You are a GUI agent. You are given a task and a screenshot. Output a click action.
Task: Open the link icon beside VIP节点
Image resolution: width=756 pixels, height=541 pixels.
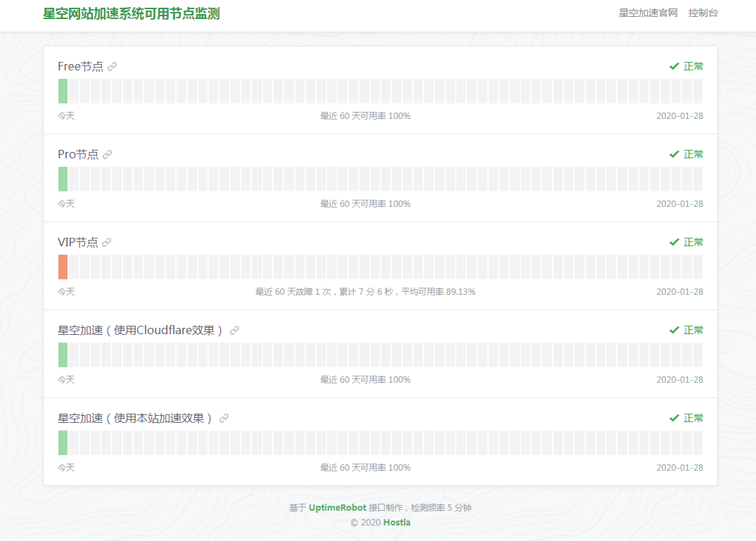point(107,242)
